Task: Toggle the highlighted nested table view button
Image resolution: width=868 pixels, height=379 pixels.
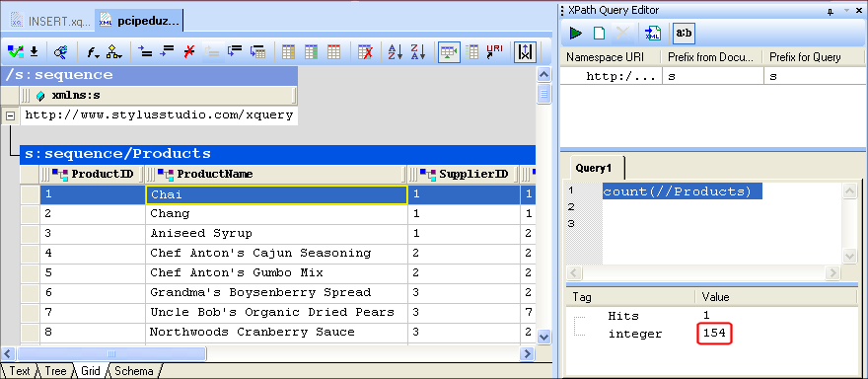Action: point(449,52)
